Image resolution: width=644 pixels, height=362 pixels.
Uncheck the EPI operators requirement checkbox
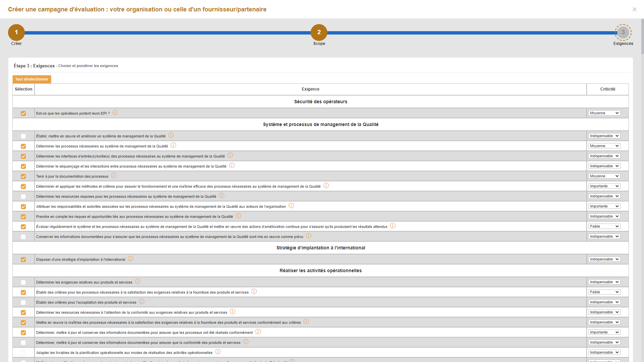coord(23,113)
